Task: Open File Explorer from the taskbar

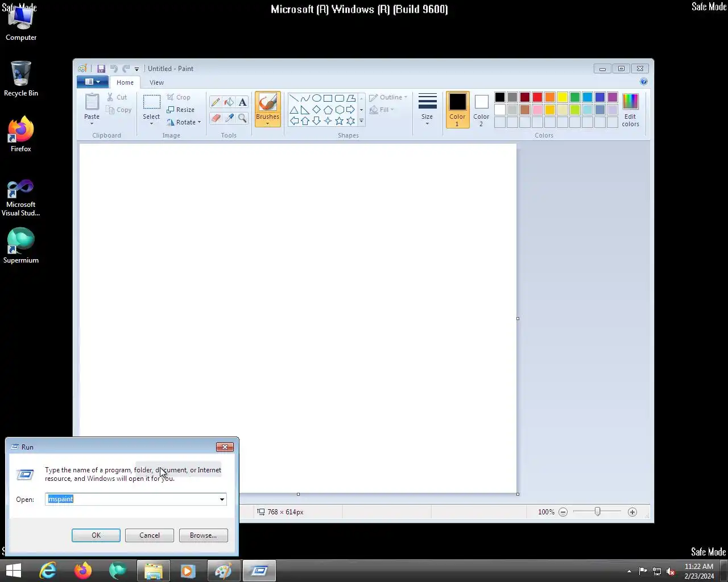Action: (x=154, y=571)
